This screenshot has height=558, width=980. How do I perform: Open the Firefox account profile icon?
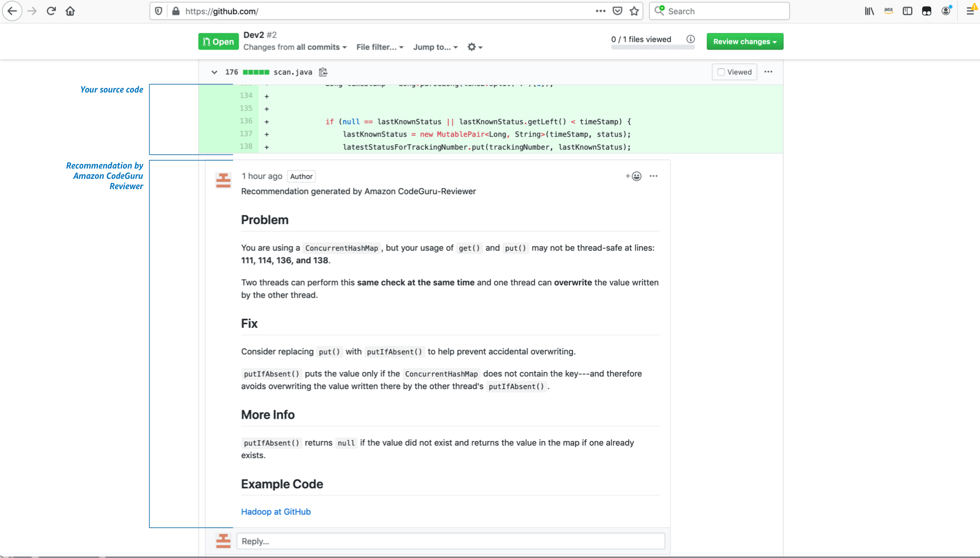pos(946,11)
